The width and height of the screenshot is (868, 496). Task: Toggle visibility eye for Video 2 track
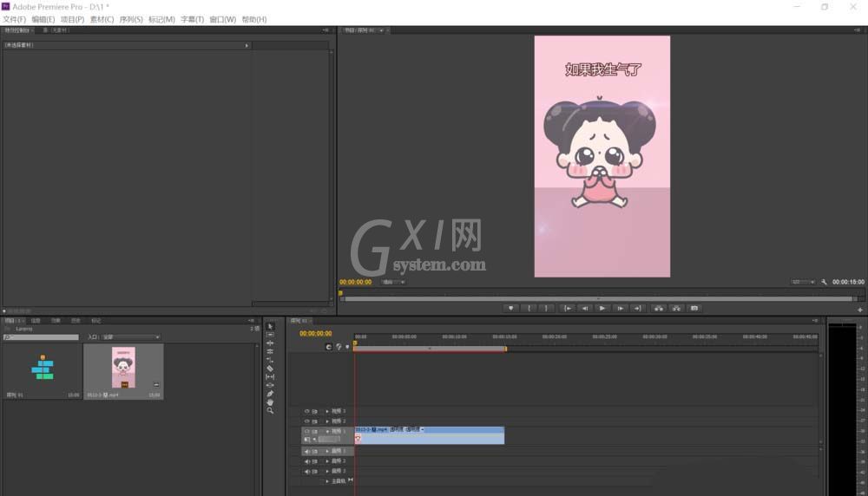pyautogui.click(x=306, y=421)
